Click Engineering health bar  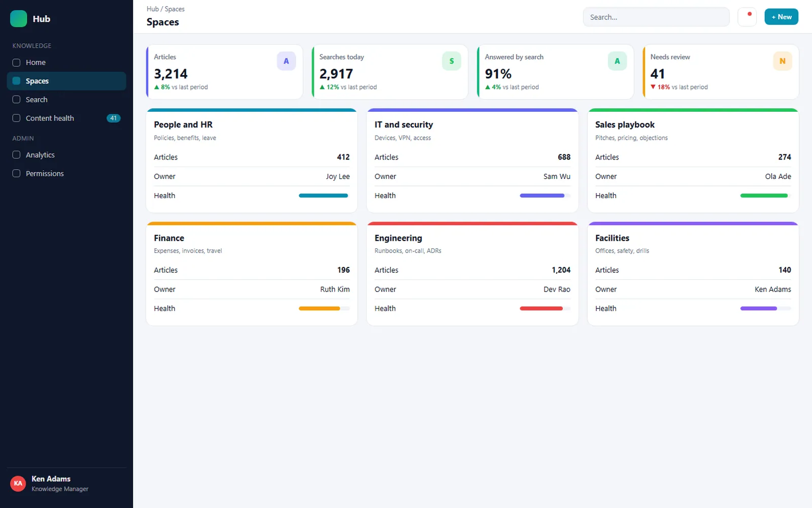[x=545, y=308]
